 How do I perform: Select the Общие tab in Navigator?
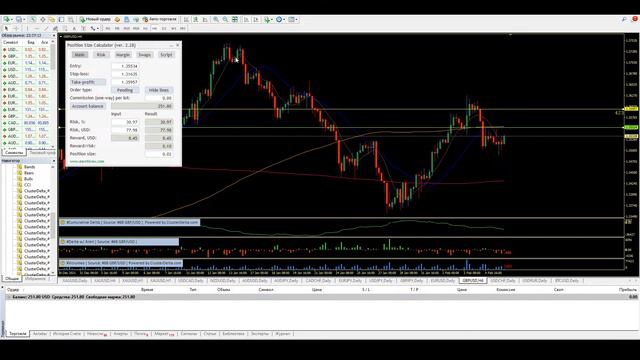point(12,278)
